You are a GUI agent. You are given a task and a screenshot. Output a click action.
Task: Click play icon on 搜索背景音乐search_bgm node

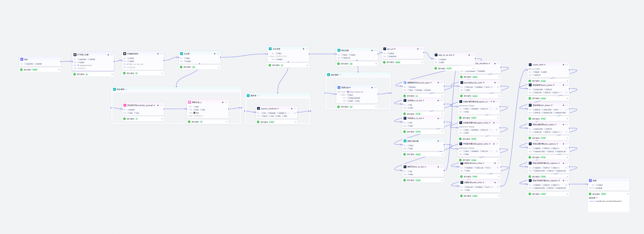click(x=438, y=83)
